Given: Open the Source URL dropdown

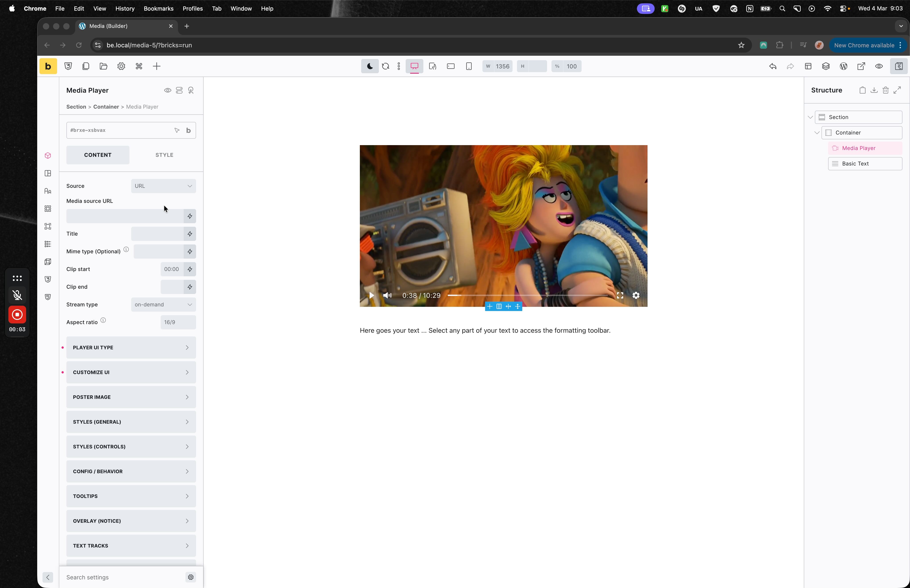Looking at the screenshot, I should (x=164, y=186).
